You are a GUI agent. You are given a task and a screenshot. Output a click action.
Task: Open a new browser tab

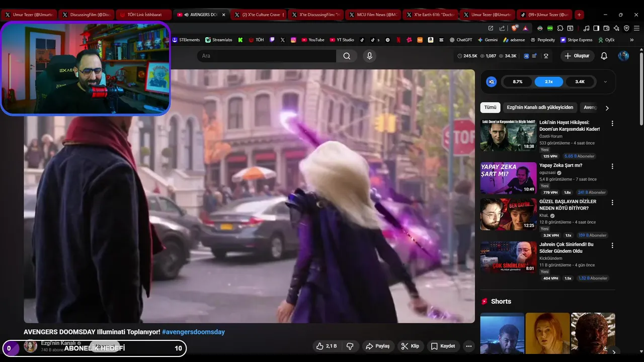pyautogui.click(x=579, y=15)
